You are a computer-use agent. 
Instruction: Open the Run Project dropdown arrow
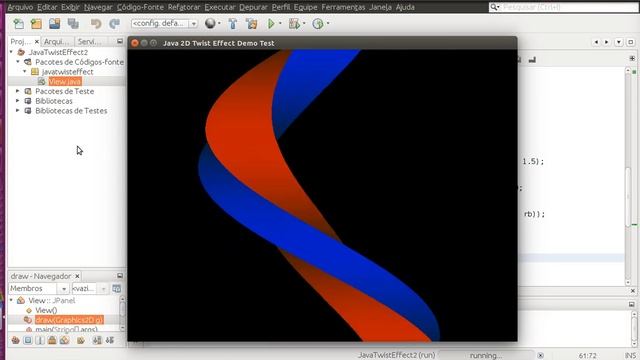tap(280, 23)
